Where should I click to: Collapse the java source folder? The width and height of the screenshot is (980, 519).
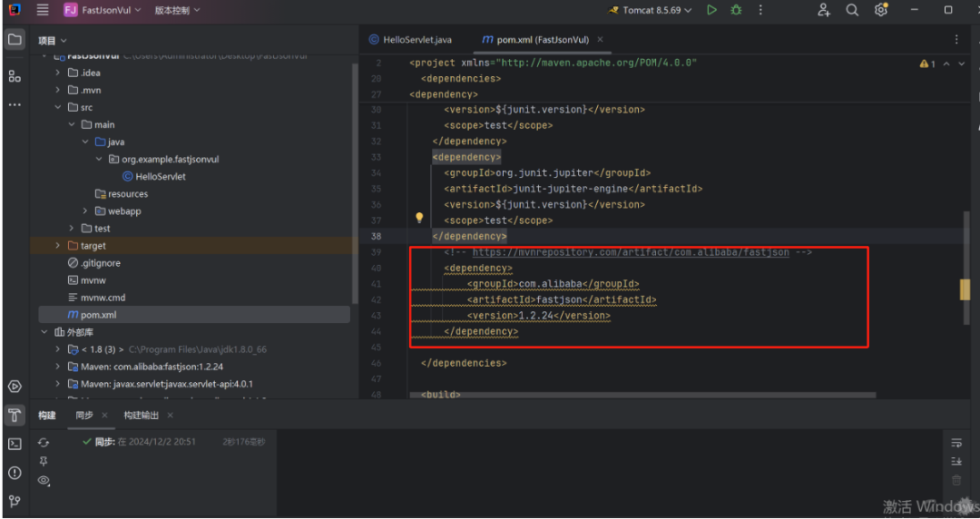pyautogui.click(x=85, y=142)
